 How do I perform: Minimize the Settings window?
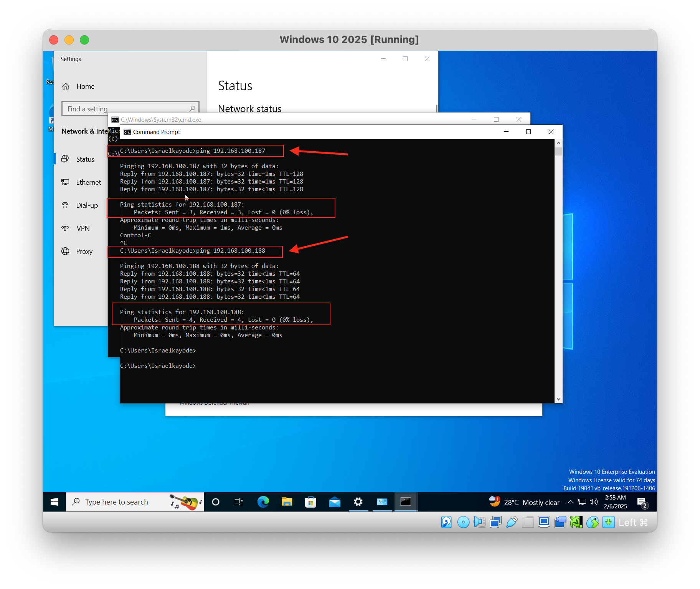point(383,59)
